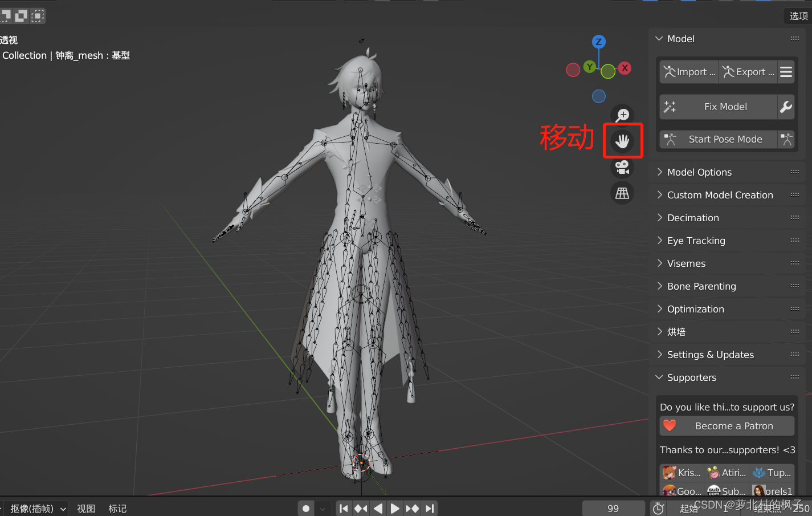The image size is (812, 516).
Task: Click the hand pan view icon
Action: pos(622,141)
